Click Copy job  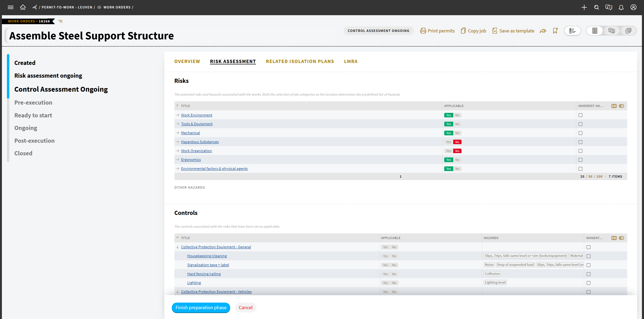(473, 31)
